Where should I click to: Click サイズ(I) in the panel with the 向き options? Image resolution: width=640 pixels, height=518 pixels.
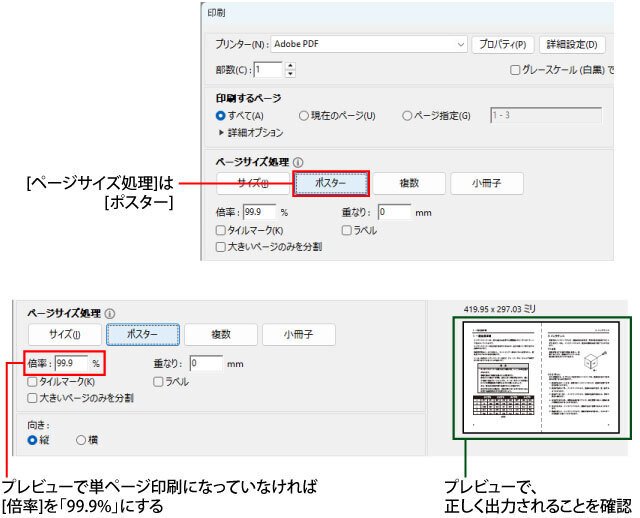[x=65, y=335]
